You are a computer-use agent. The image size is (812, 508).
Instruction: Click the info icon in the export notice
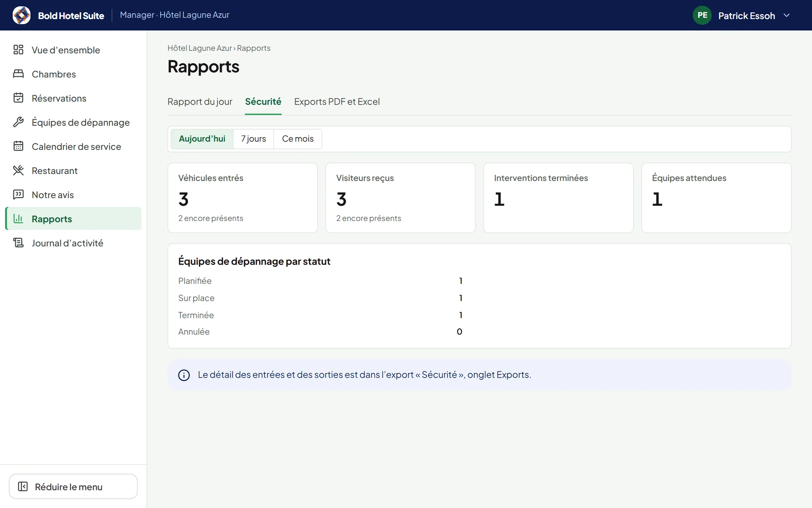(x=184, y=375)
